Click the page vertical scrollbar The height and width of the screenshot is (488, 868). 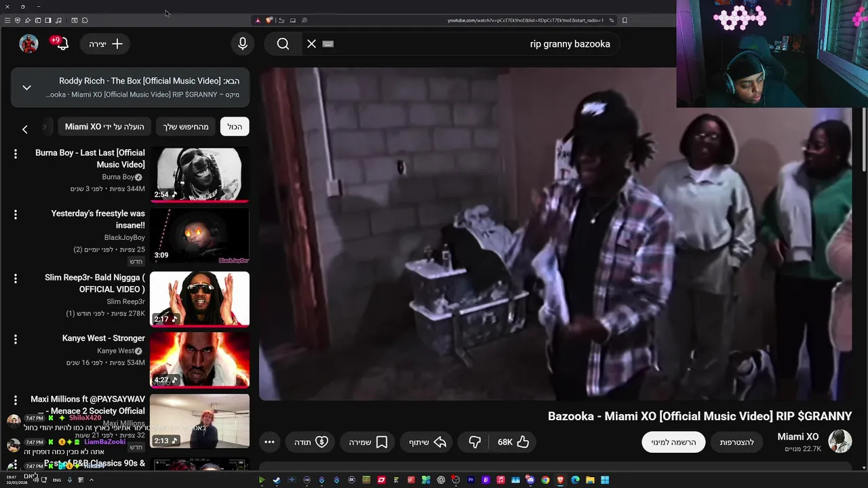pos(863,139)
